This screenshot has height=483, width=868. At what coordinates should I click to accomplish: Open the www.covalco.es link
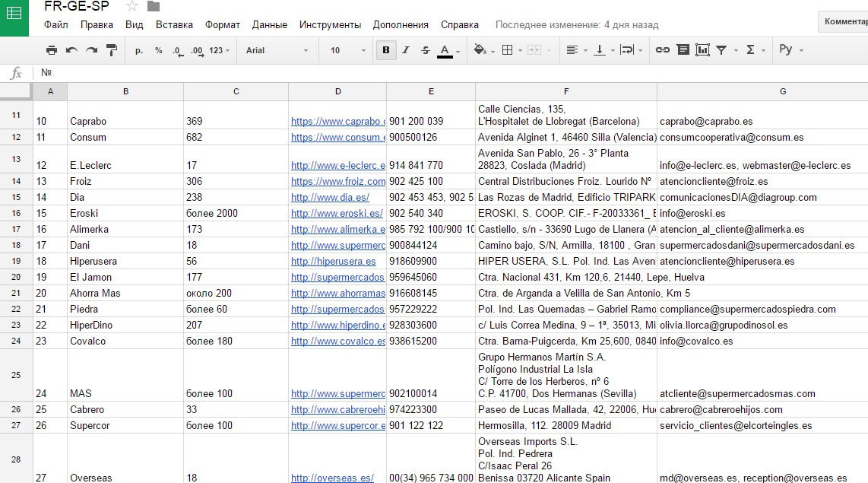[x=337, y=342]
